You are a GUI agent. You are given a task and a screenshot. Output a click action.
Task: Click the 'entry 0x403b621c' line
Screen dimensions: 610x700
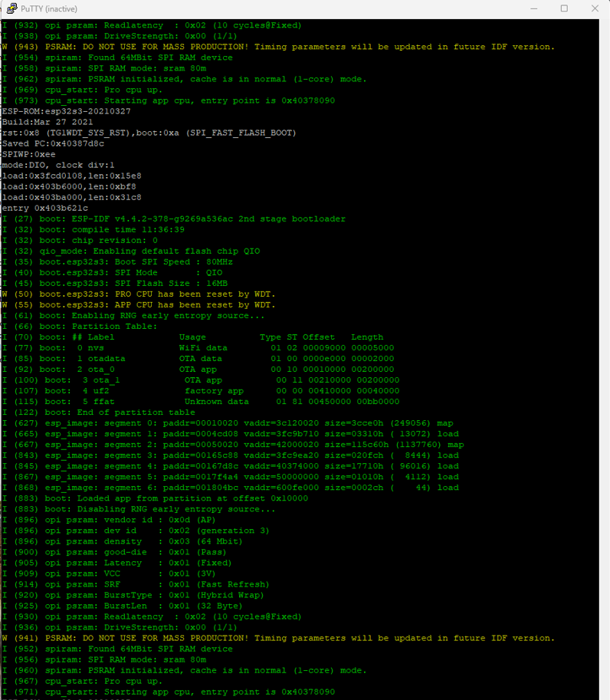click(45, 208)
